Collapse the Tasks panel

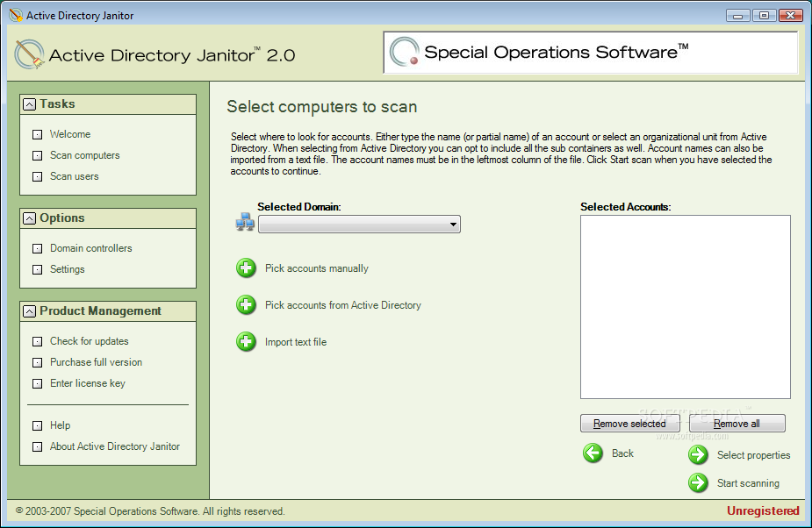30,104
